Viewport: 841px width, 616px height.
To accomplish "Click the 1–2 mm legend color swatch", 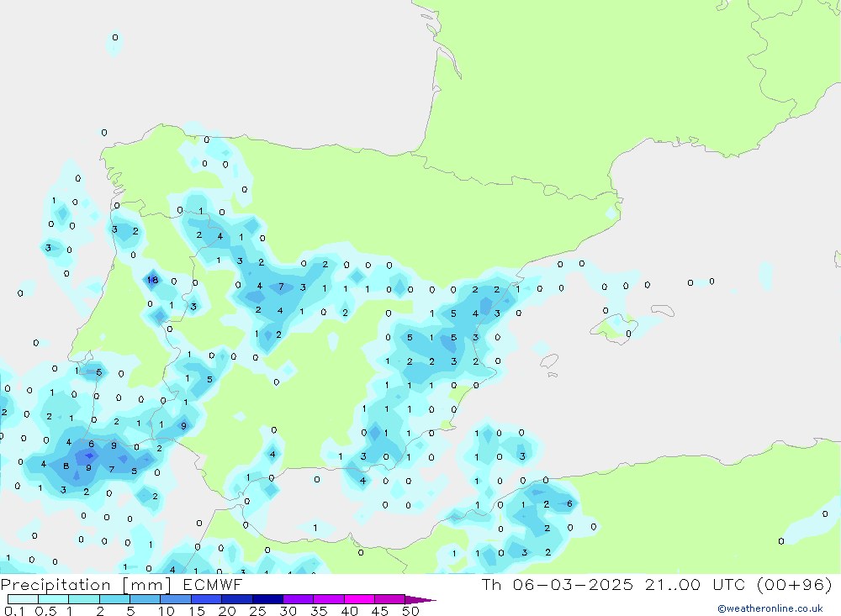I will click(x=84, y=599).
